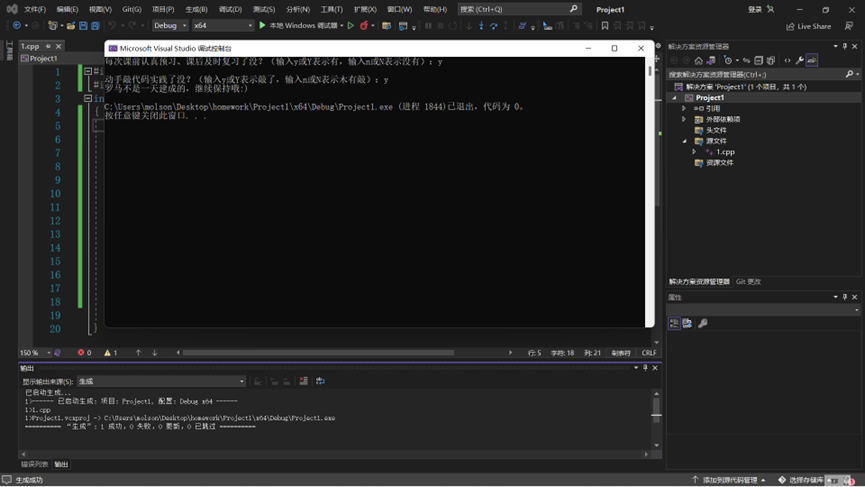Click Alphabetical sort icon in Properties panel
Viewport: 865px width, 487px height.
(x=687, y=323)
